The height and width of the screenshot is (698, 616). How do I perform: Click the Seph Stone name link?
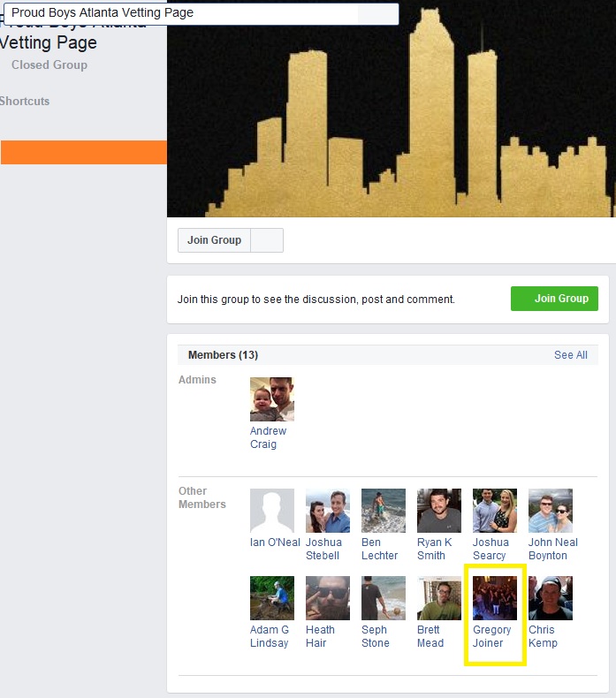(x=376, y=636)
